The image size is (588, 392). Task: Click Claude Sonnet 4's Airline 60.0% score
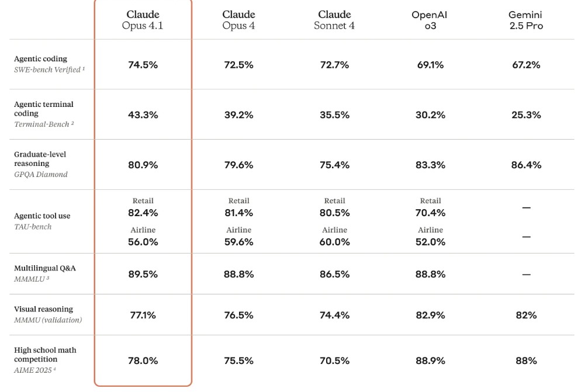334,242
